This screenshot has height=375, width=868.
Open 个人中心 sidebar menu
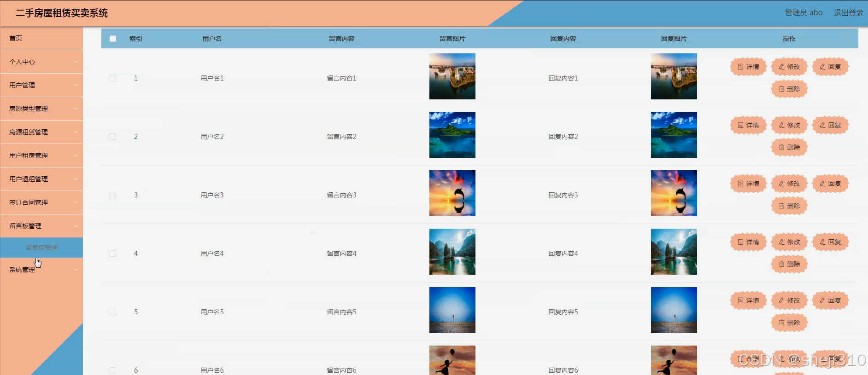coord(41,62)
